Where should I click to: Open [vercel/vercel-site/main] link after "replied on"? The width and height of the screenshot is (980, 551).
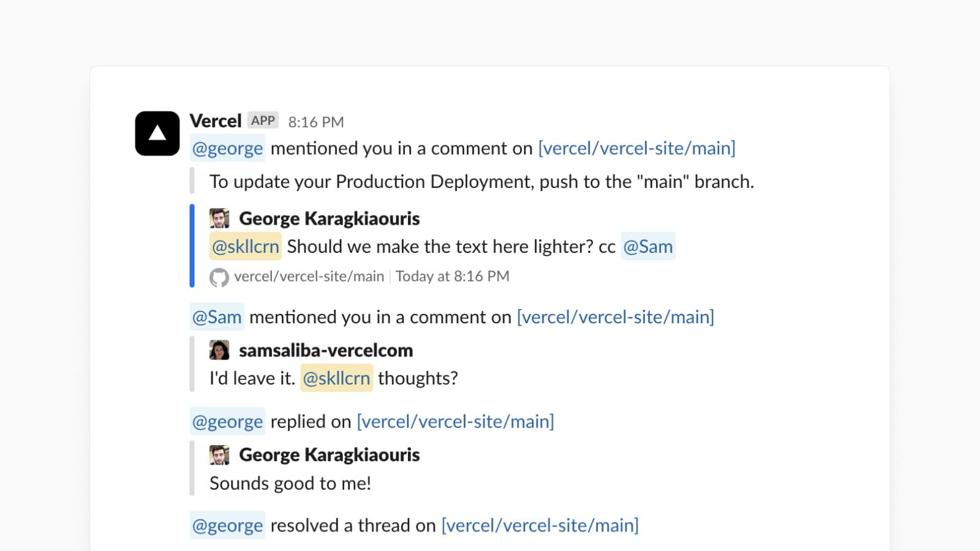(456, 422)
